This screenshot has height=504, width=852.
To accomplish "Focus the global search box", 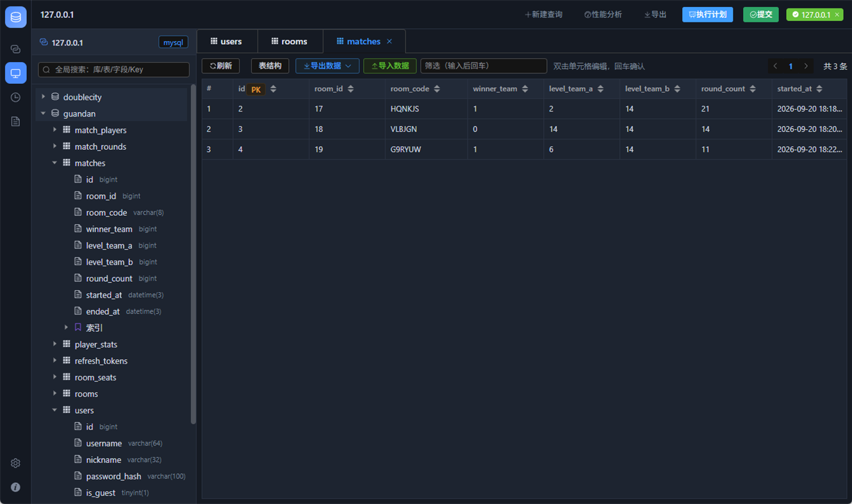I will point(114,70).
